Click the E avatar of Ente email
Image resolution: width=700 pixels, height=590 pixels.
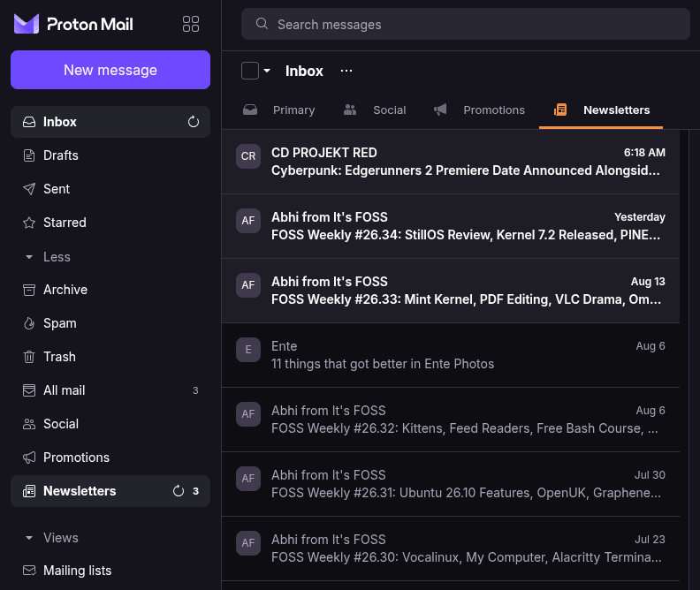(248, 350)
